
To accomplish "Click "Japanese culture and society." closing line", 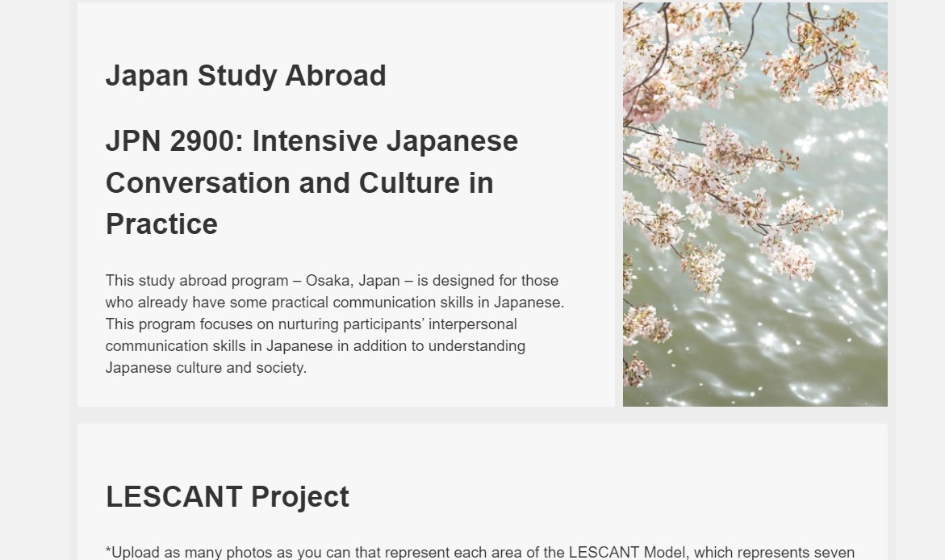I will [206, 368].
